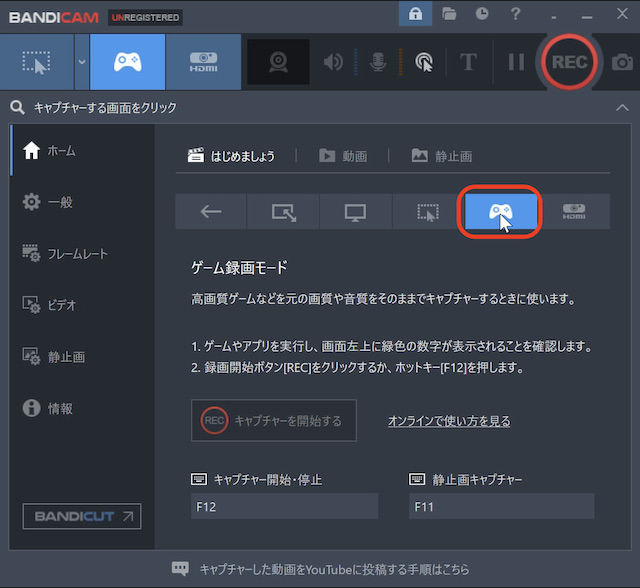Open the screen mode dropdown arrow
This screenshot has height=588, width=640.
pos(82,62)
